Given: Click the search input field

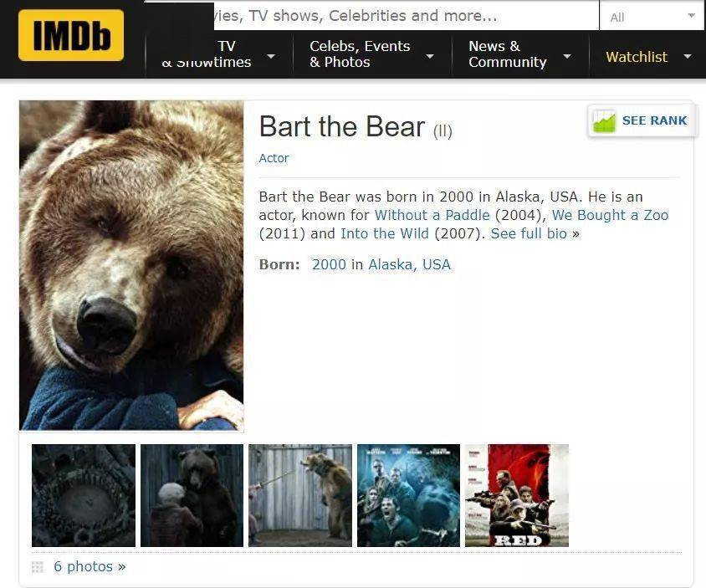Looking at the screenshot, I should [x=407, y=16].
